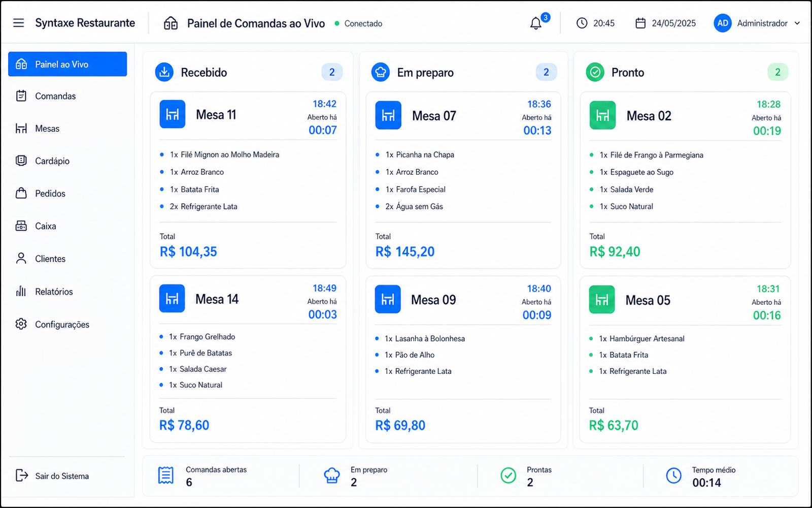Image resolution: width=812 pixels, height=508 pixels.
Task: Click the Mesa 07 table icon
Action: click(x=388, y=115)
